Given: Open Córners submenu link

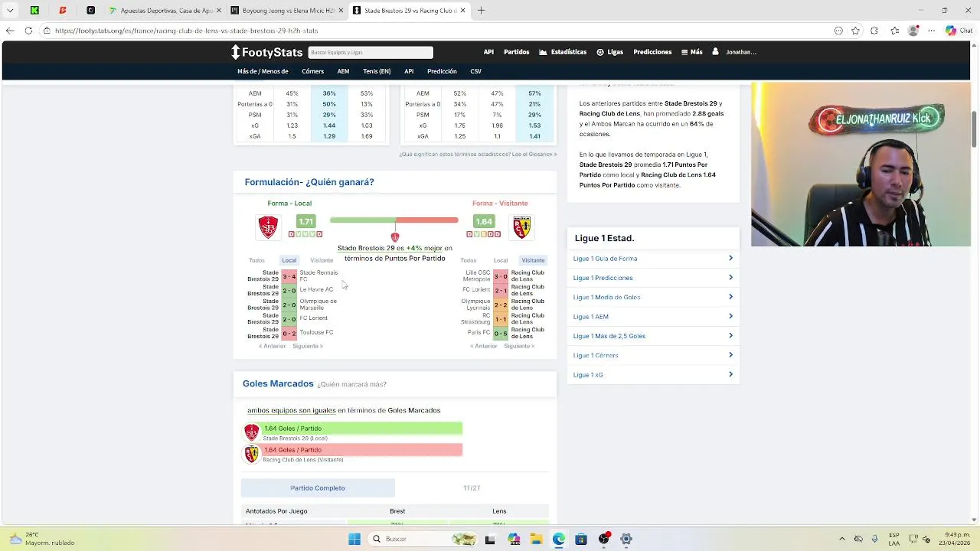Looking at the screenshot, I should [x=312, y=71].
